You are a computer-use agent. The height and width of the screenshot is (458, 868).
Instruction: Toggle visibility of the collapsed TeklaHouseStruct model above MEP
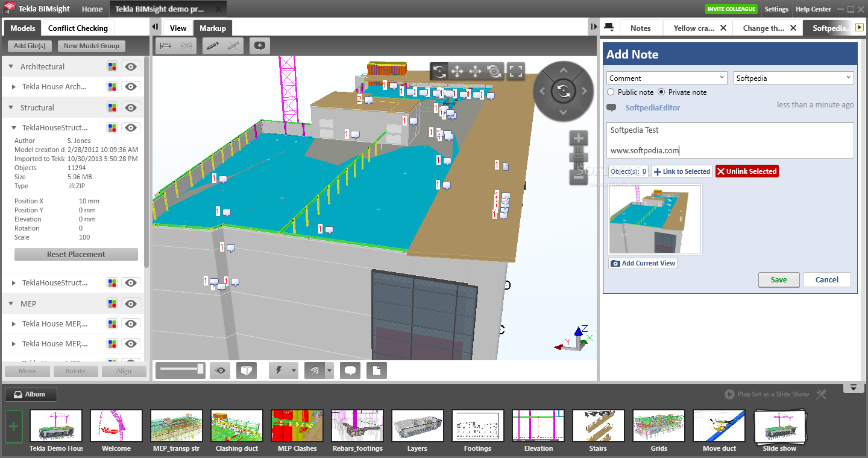coord(131,282)
